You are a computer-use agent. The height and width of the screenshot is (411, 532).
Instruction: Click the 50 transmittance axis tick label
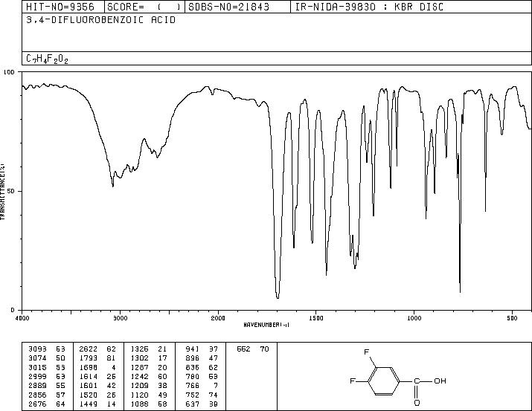pos(11,191)
